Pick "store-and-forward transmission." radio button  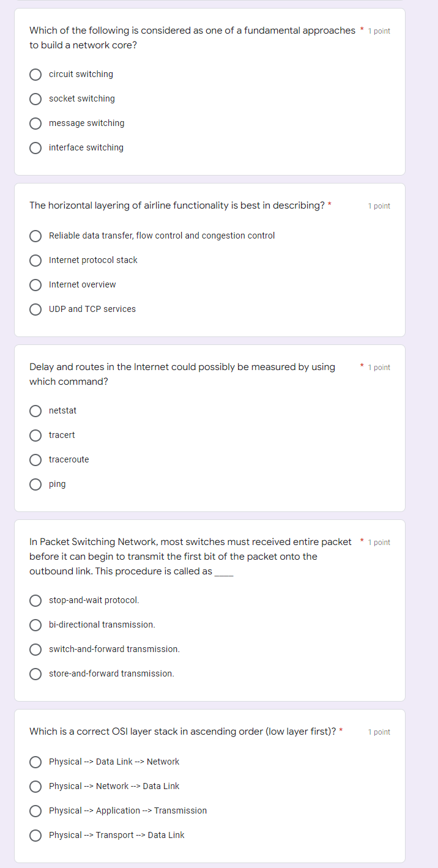point(36,673)
